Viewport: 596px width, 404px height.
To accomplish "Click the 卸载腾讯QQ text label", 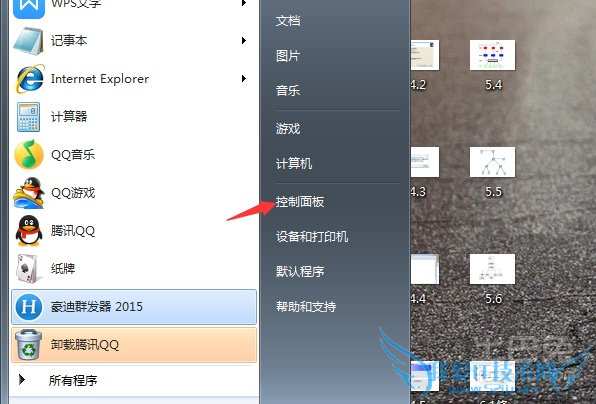I will click(85, 345).
